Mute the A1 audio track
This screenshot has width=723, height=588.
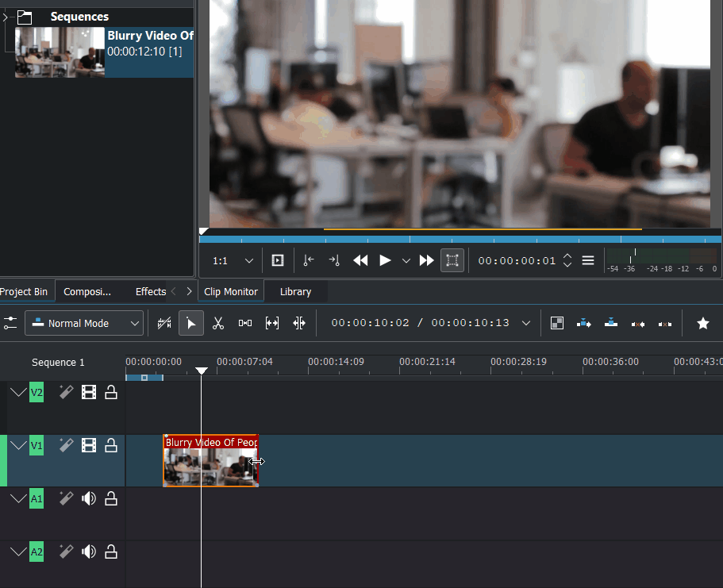point(89,498)
